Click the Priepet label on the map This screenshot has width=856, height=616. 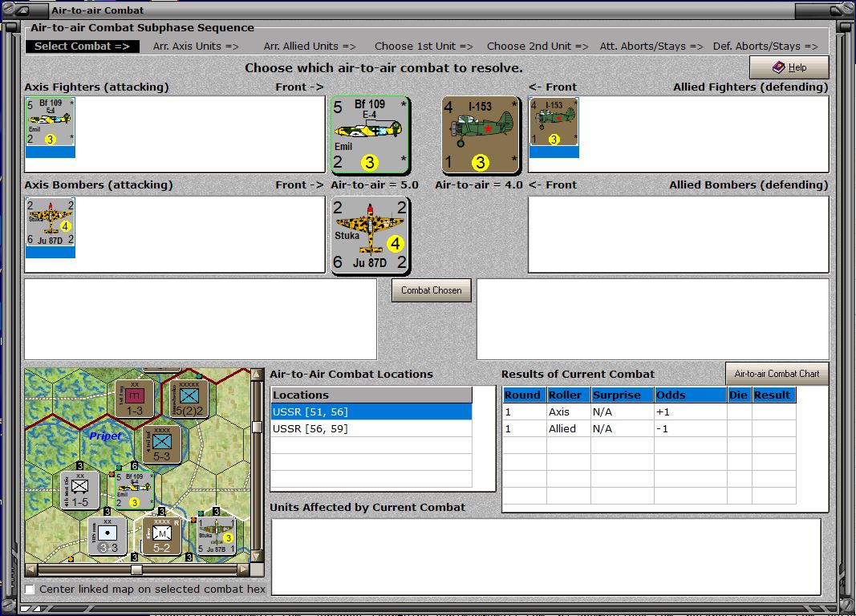105,436
